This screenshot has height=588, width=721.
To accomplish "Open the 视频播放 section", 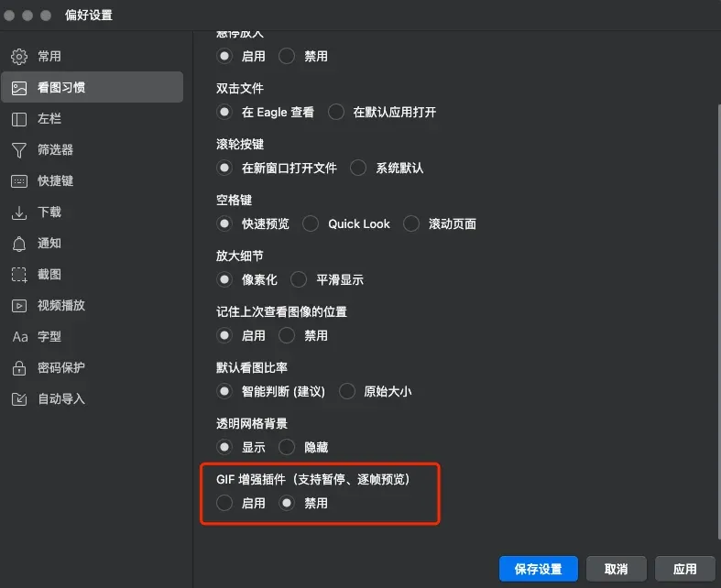I will [x=92, y=306].
